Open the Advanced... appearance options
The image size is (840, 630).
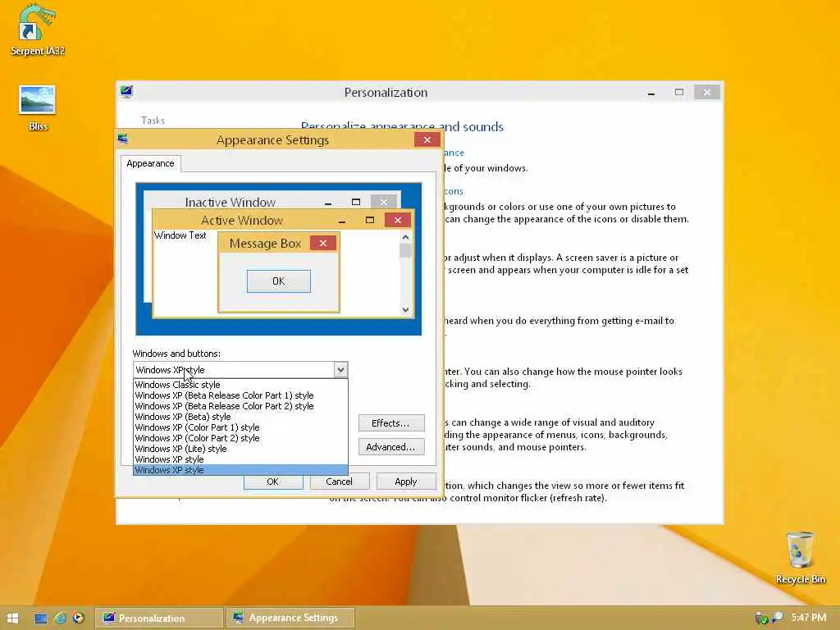pyautogui.click(x=391, y=447)
